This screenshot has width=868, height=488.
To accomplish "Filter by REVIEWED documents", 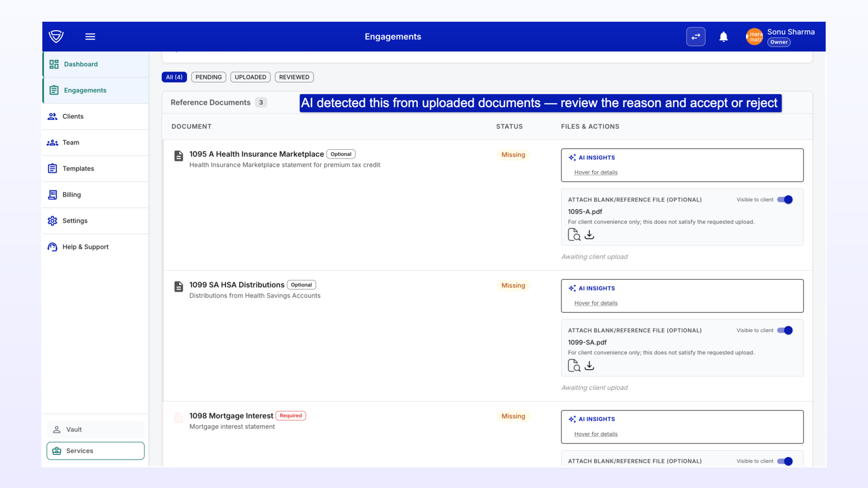I will 294,77.
